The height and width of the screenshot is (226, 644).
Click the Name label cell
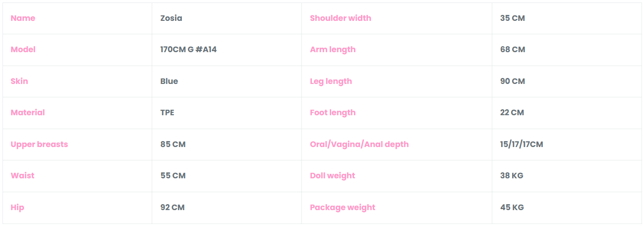pyautogui.click(x=23, y=18)
